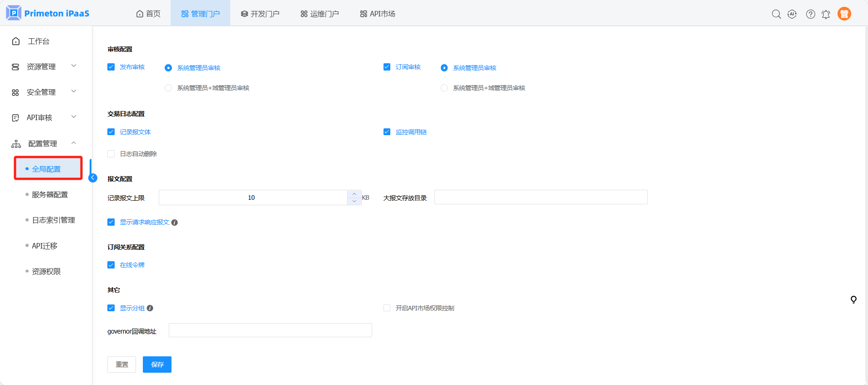Click the 保存 button
The height and width of the screenshot is (385, 868).
(157, 365)
